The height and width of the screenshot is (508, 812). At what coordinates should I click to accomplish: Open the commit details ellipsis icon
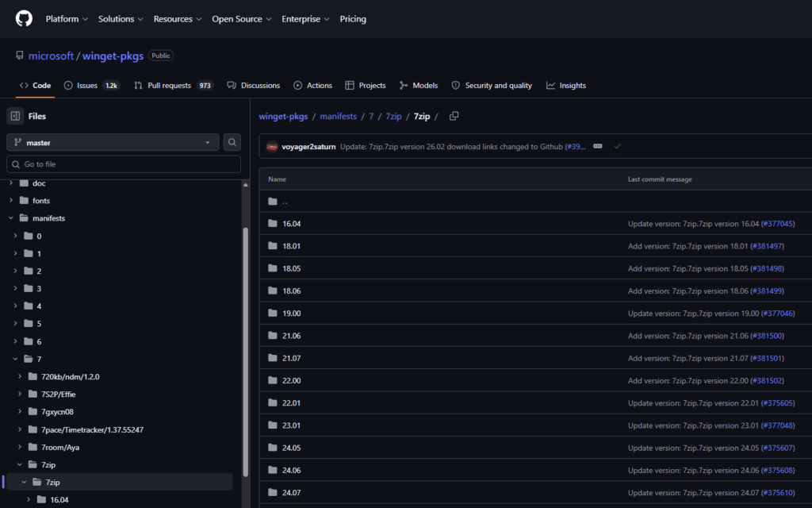[598, 146]
